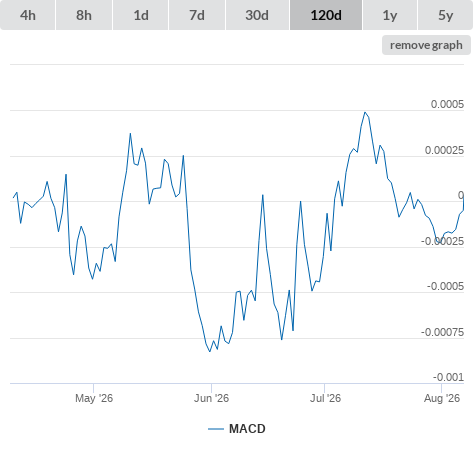This screenshot has width=474, height=455.
Task: Click the Jun '26 axis label
Action: 211,398
